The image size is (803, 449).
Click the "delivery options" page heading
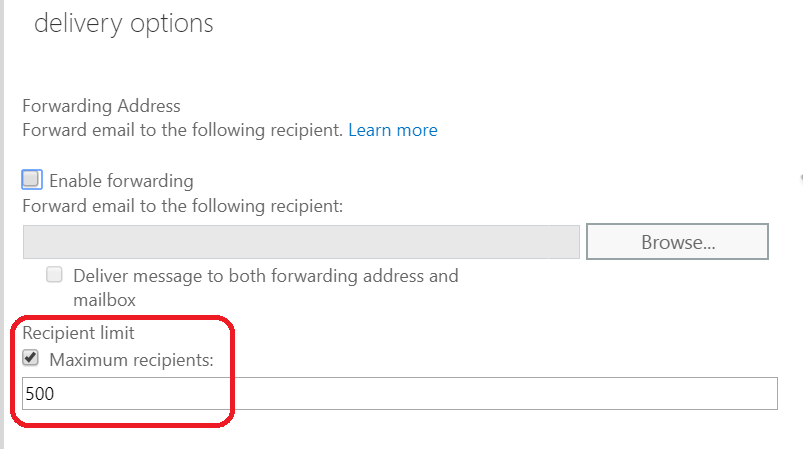click(124, 24)
